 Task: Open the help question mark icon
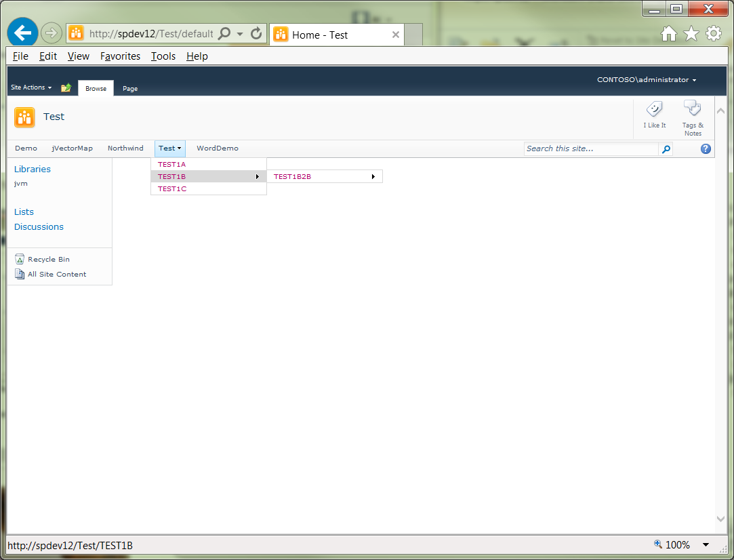[x=705, y=148]
